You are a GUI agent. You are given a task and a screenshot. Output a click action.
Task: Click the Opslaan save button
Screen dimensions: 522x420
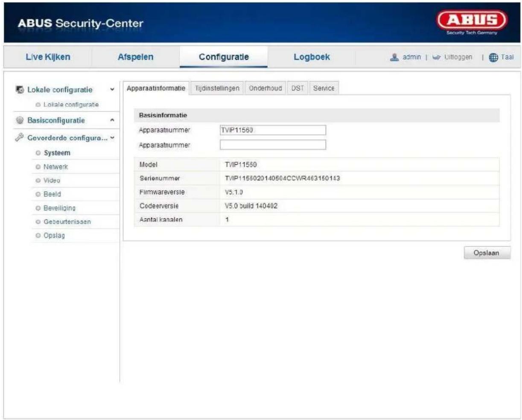(x=487, y=253)
